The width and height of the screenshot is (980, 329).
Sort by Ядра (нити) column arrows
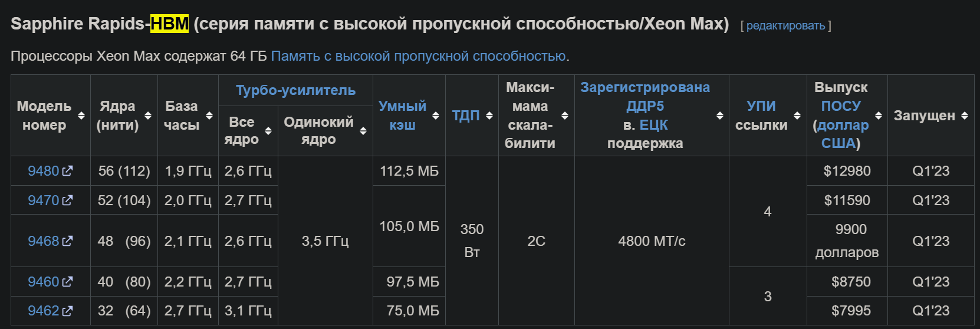click(148, 116)
